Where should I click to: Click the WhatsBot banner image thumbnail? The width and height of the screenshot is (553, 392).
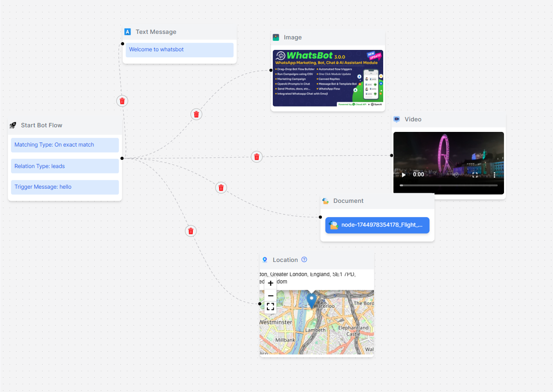pos(328,78)
